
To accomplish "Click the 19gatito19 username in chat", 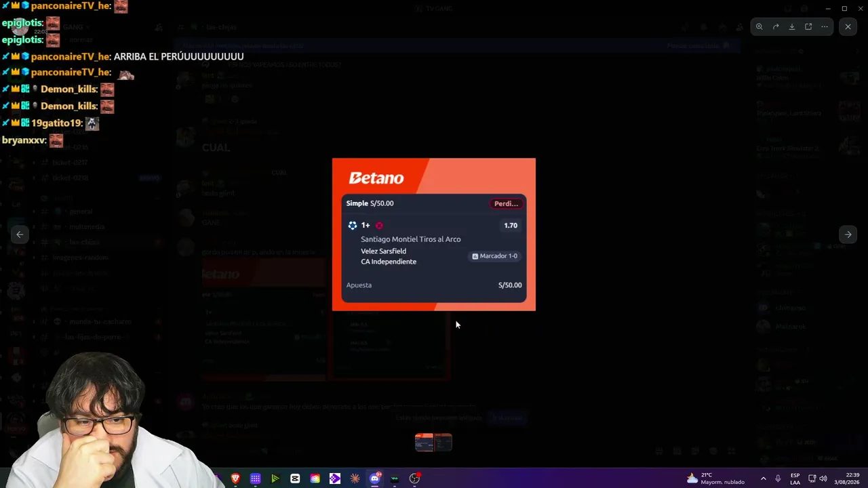I will [x=57, y=123].
